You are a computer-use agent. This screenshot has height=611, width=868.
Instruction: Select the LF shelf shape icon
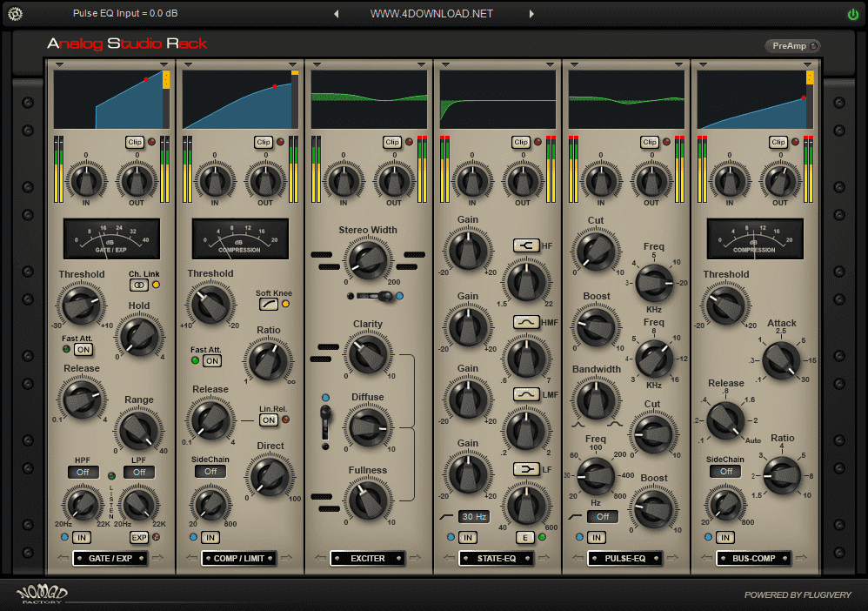point(526,469)
